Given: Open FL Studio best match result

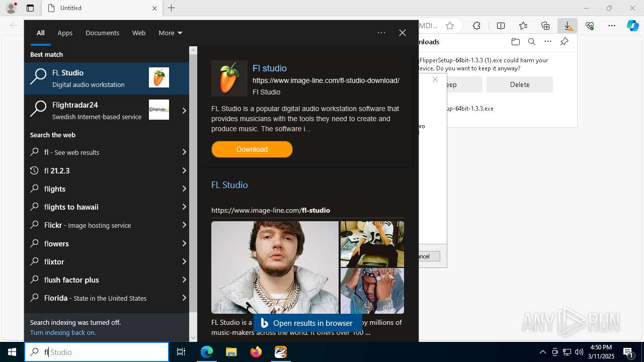Looking at the screenshot, I should click(x=107, y=78).
